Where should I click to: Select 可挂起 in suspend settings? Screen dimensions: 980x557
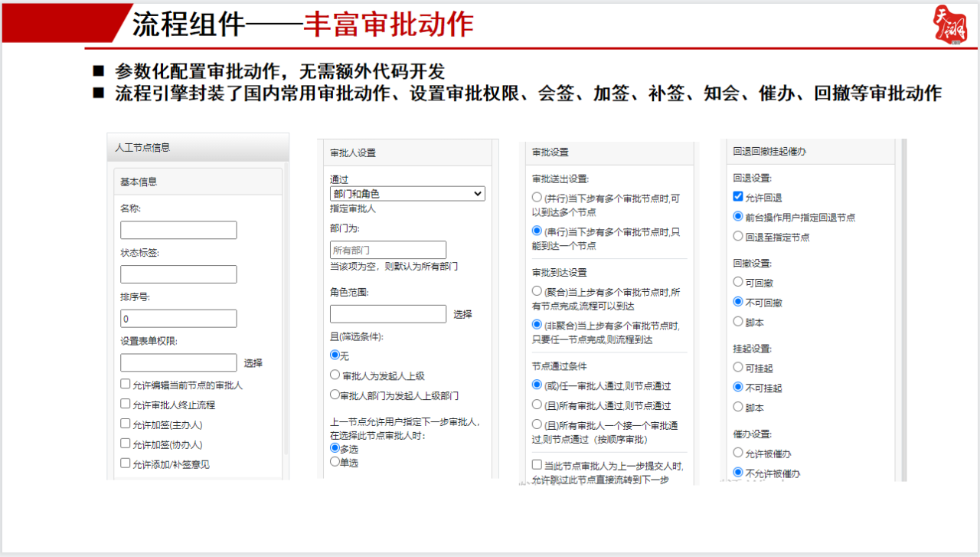[x=737, y=369]
